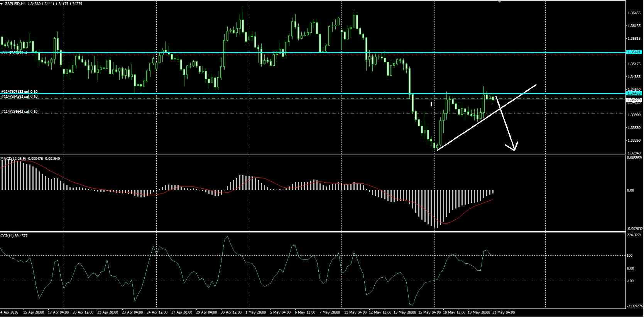Viewport: 644px width, 317px height.
Task: Click the chart shift triangle marker at top
Action: coord(500,2)
